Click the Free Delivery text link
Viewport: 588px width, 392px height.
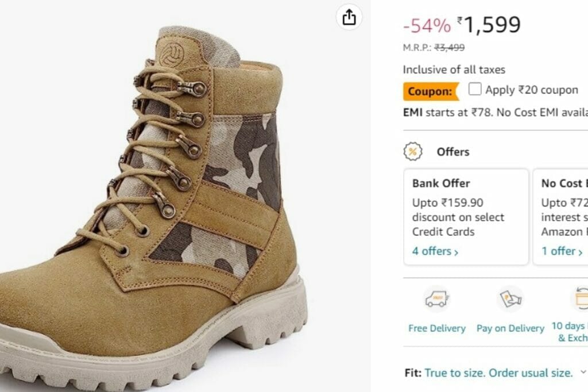[437, 328]
